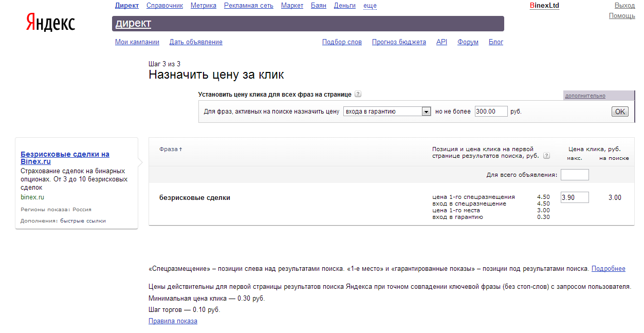Click Выход to log out
The width and height of the screenshot is (644, 333).
[x=625, y=6]
